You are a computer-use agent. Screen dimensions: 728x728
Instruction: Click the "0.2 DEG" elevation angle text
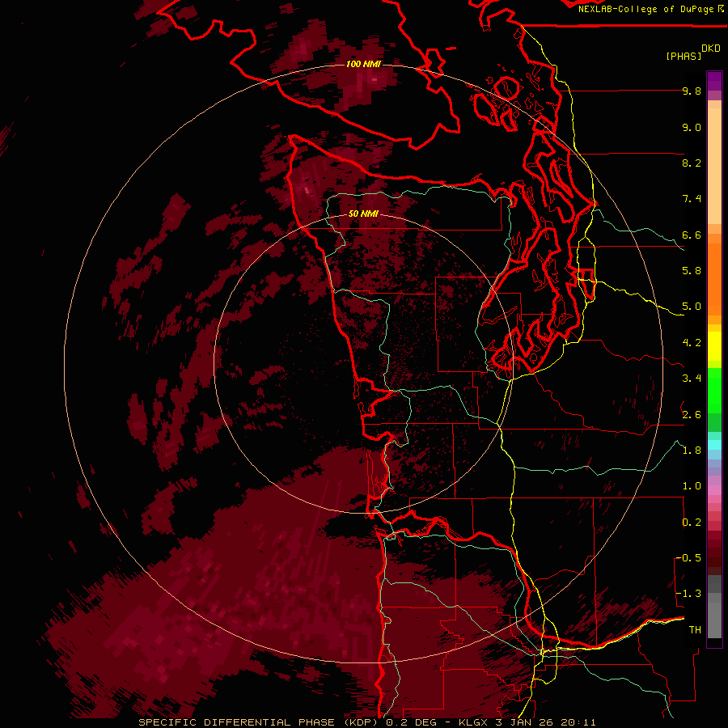point(410,722)
